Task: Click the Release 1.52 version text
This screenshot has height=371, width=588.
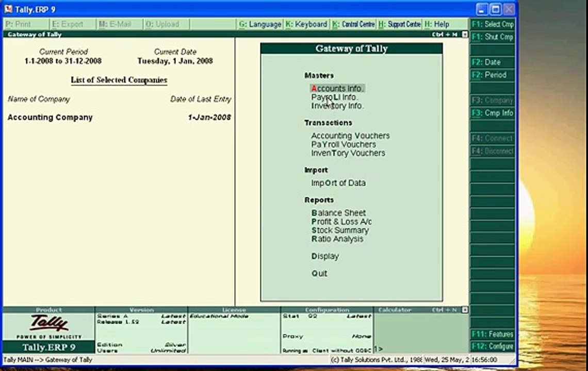Action: click(118, 322)
